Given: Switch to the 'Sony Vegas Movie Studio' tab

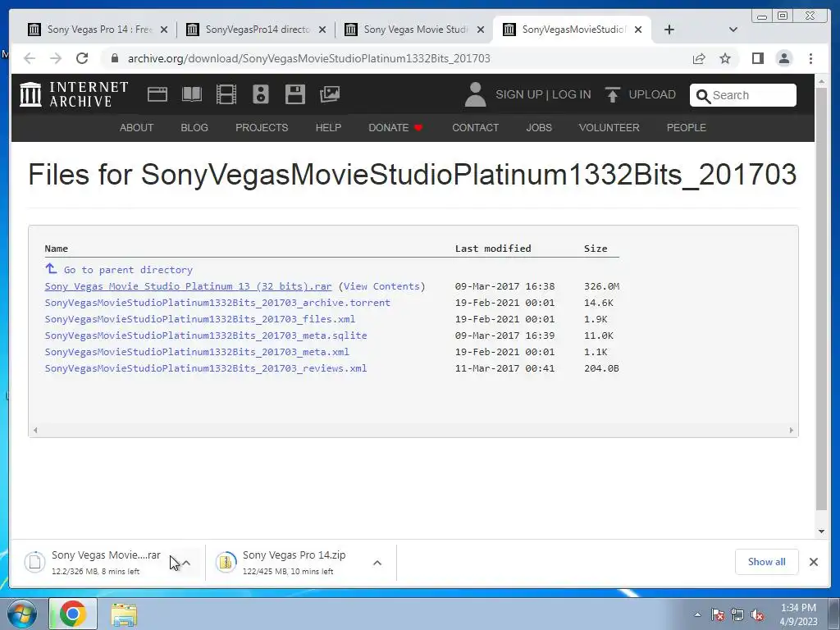Looking at the screenshot, I should [x=415, y=30].
